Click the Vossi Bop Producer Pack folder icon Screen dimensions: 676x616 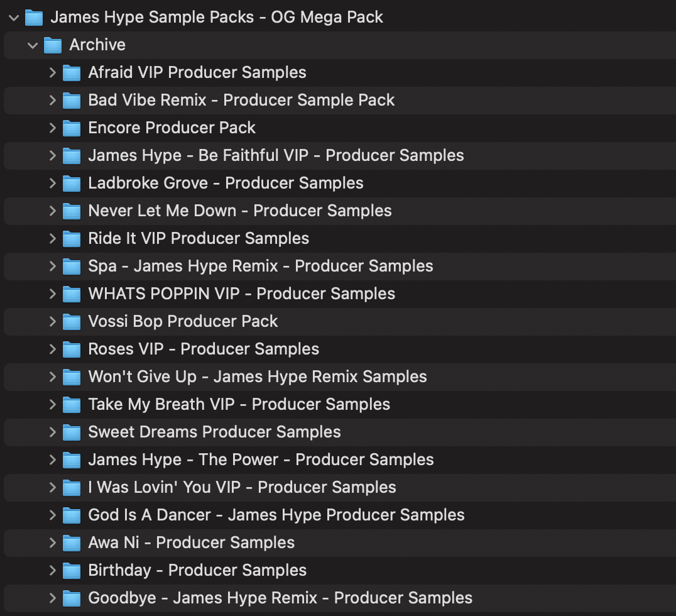point(72,321)
